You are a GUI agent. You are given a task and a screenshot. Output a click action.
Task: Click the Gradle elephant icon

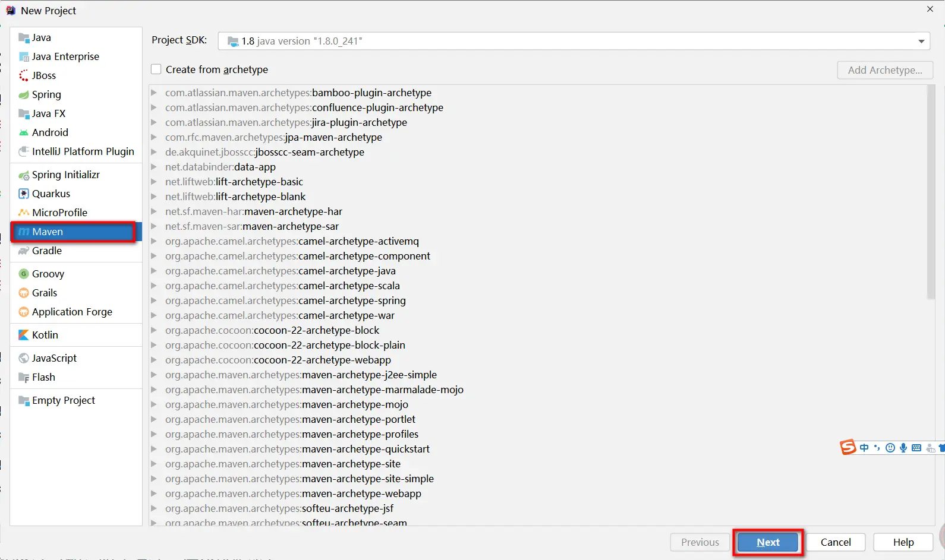click(x=24, y=251)
